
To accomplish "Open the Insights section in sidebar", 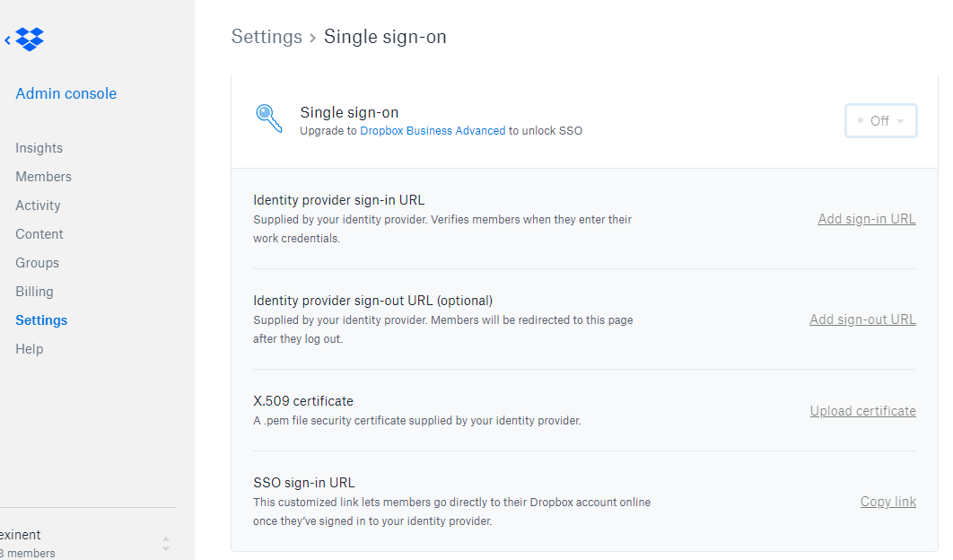I will (39, 148).
